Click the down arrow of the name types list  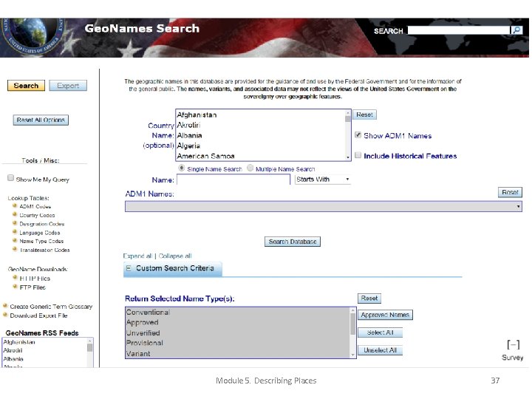(353, 355)
